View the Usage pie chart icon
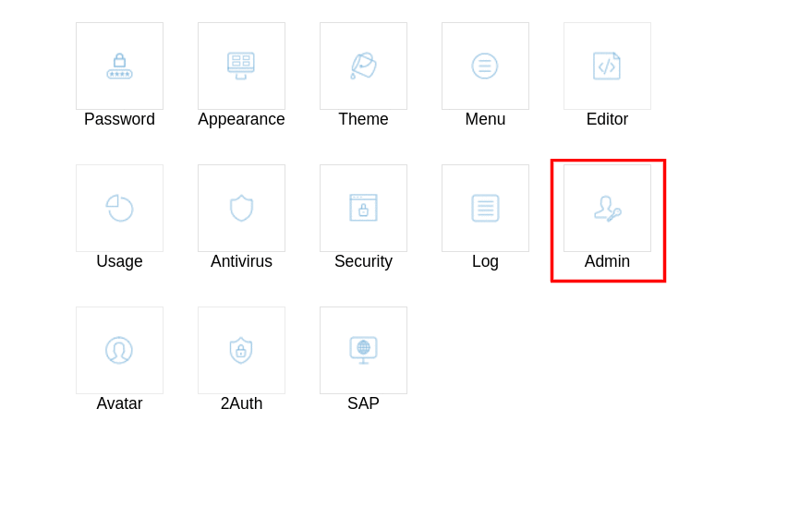The image size is (812, 517). tap(119, 208)
